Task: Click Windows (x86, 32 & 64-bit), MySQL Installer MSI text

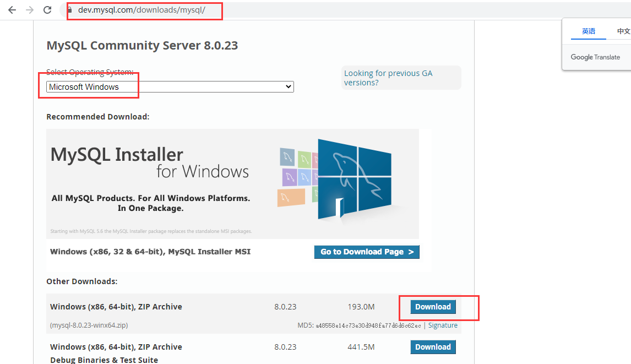Action: pos(150,252)
